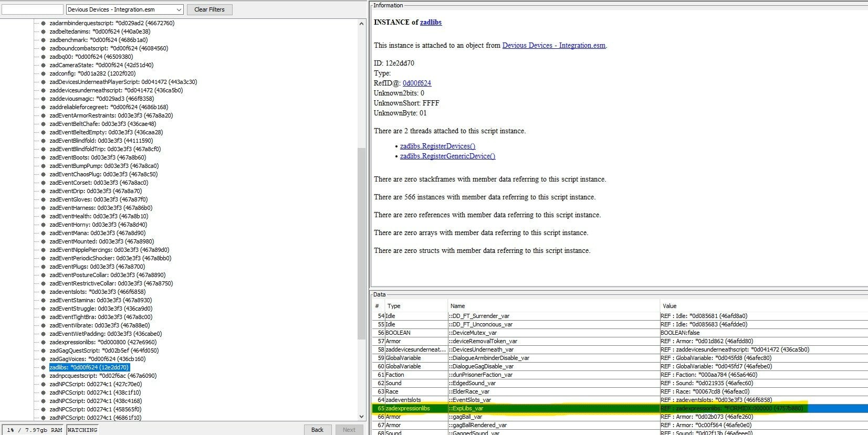Select zadEventVibrate tree row
868x435 pixels.
[100, 325]
